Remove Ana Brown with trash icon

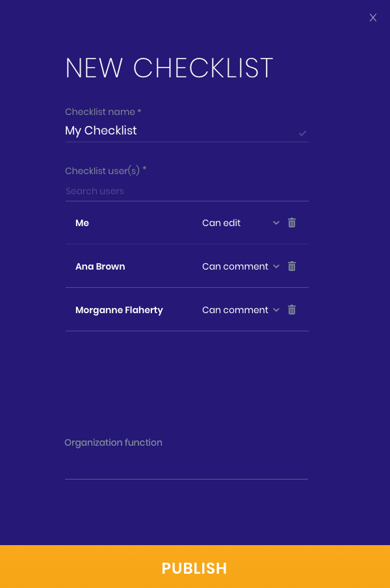292,266
